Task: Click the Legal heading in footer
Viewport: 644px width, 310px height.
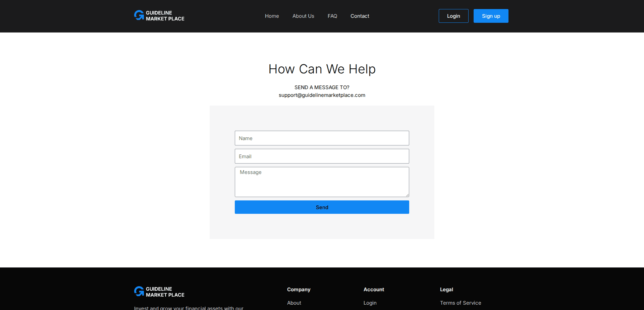Action: (446, 290)
